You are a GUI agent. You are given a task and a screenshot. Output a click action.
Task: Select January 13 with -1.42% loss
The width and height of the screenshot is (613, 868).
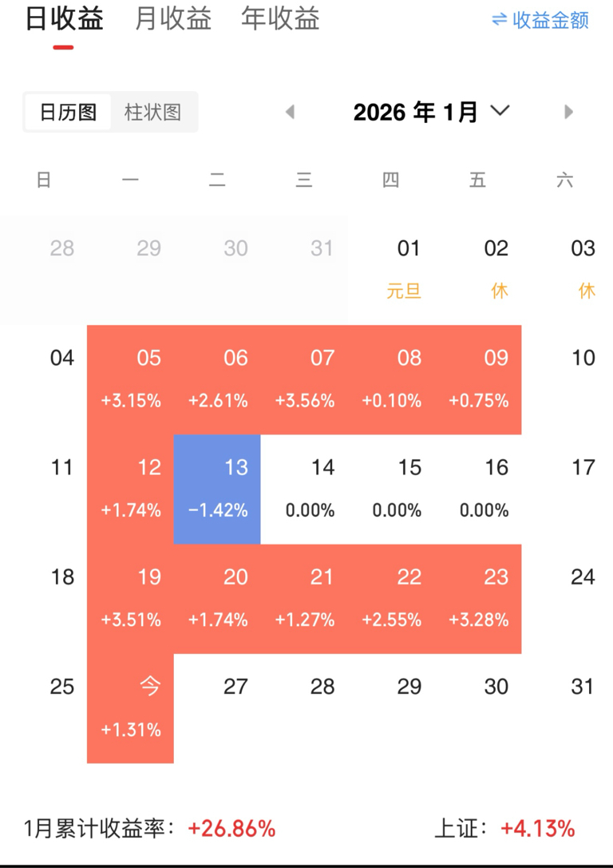217,489
